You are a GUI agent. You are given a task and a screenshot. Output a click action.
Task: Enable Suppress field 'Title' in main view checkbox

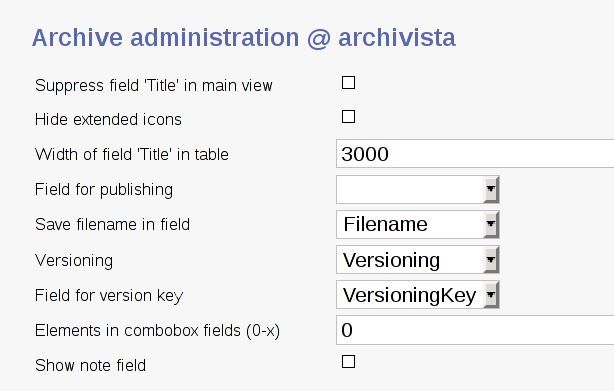coord(348,83)
